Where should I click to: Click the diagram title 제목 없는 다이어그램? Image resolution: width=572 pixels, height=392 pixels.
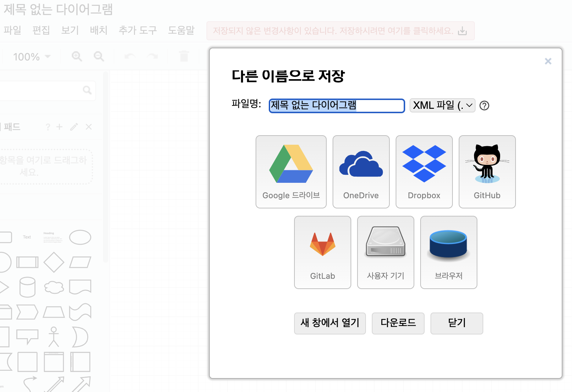[x=58, y=9]
